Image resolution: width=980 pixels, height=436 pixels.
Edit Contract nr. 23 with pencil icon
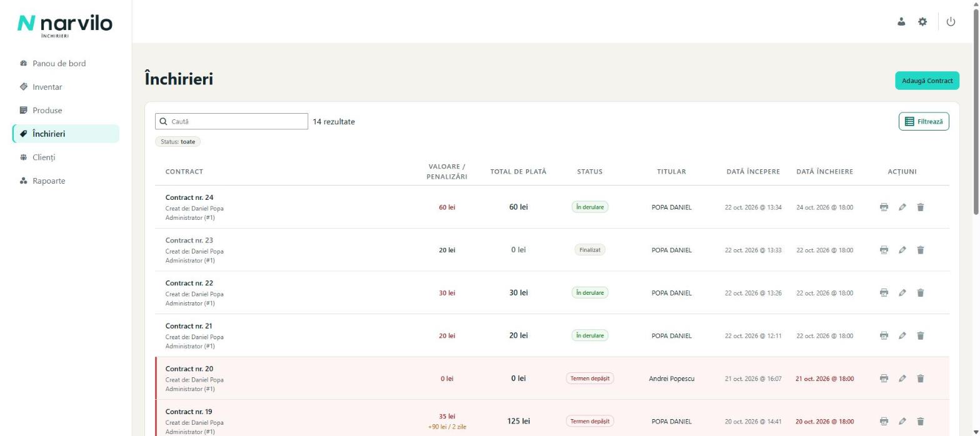pyautogui.click(x=902, y=250)
